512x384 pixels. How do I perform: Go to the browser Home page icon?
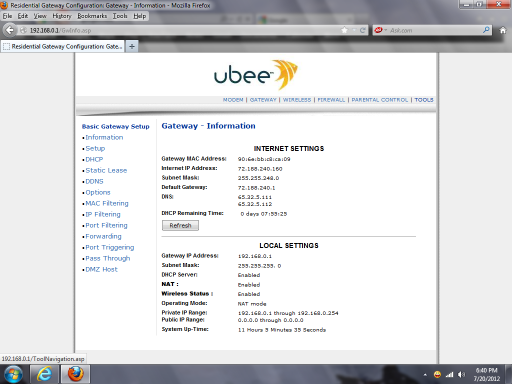[503, 30]
